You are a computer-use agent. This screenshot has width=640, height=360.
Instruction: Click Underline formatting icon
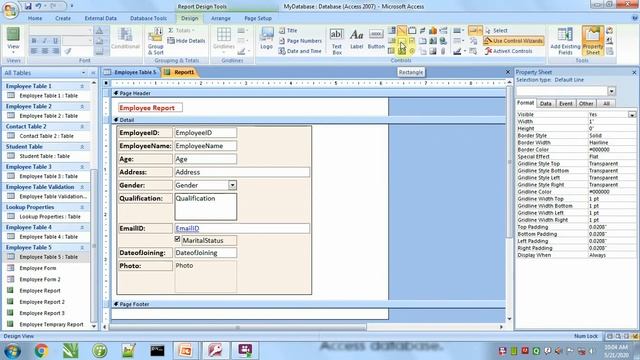click(56, 41)
